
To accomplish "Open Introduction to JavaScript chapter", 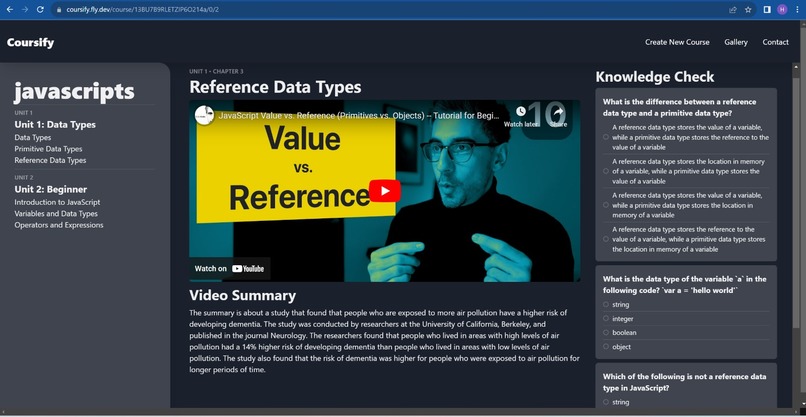I will click(57, 203).
